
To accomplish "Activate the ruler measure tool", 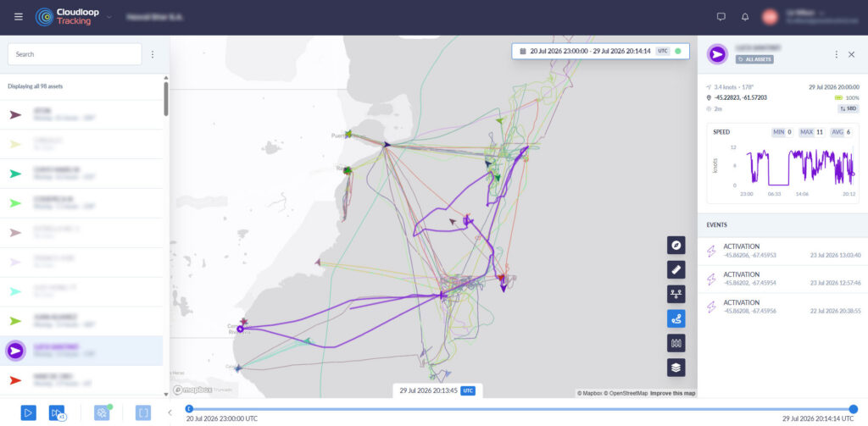I will [x=676, y=269].
